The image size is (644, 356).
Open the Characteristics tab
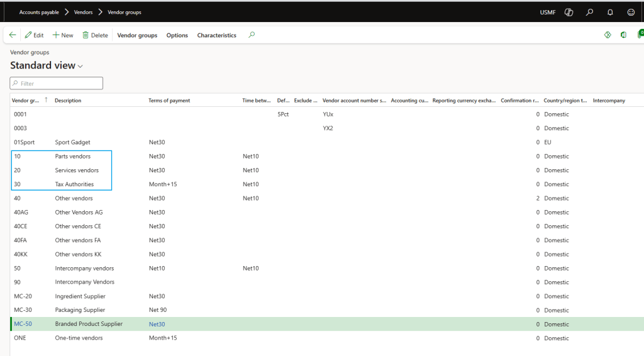[x=216, y=35]
